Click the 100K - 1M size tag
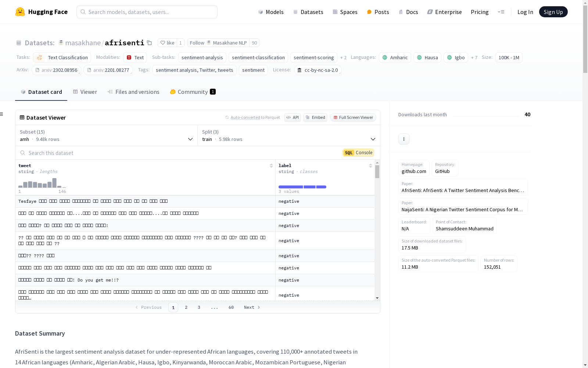 [509, 57]
